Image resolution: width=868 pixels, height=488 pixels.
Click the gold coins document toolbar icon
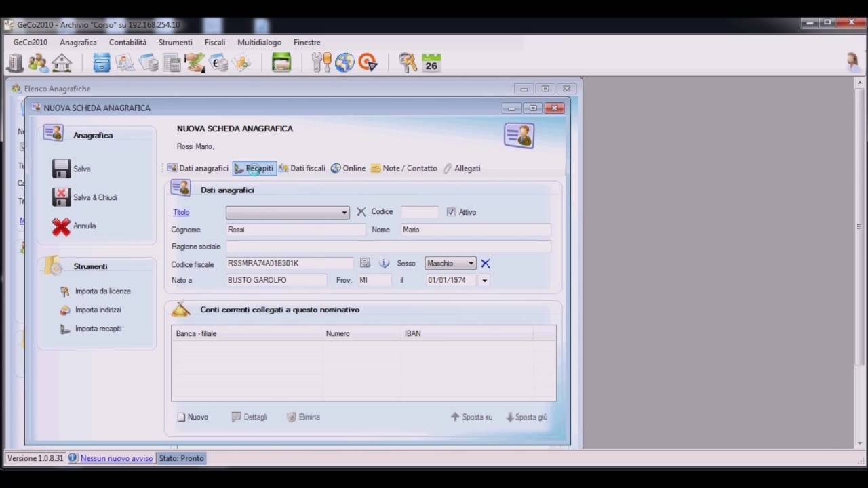241,63
